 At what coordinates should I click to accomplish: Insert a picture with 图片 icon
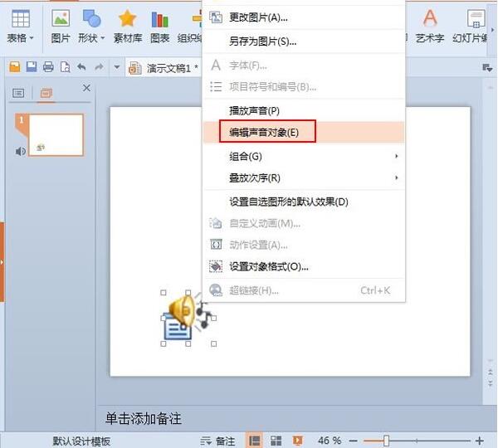pyautogui.click(x=61, y=27)
